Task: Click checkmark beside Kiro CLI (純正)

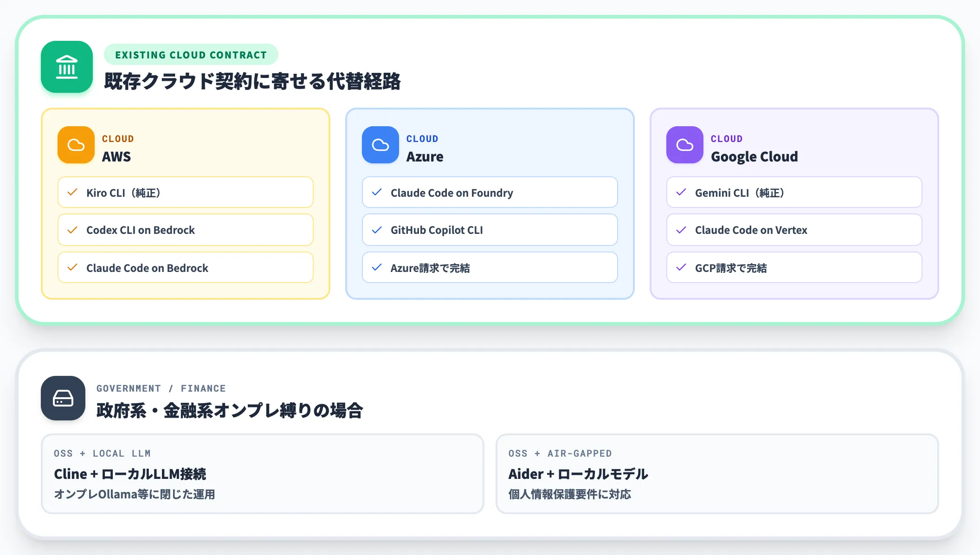Action: point(72,192)
